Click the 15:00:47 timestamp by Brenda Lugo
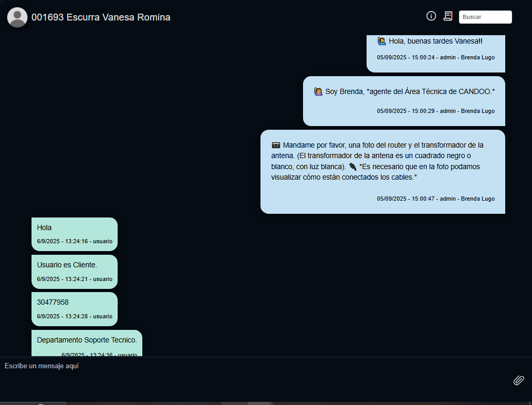This screenshot has height=405, width=532. 435,199
